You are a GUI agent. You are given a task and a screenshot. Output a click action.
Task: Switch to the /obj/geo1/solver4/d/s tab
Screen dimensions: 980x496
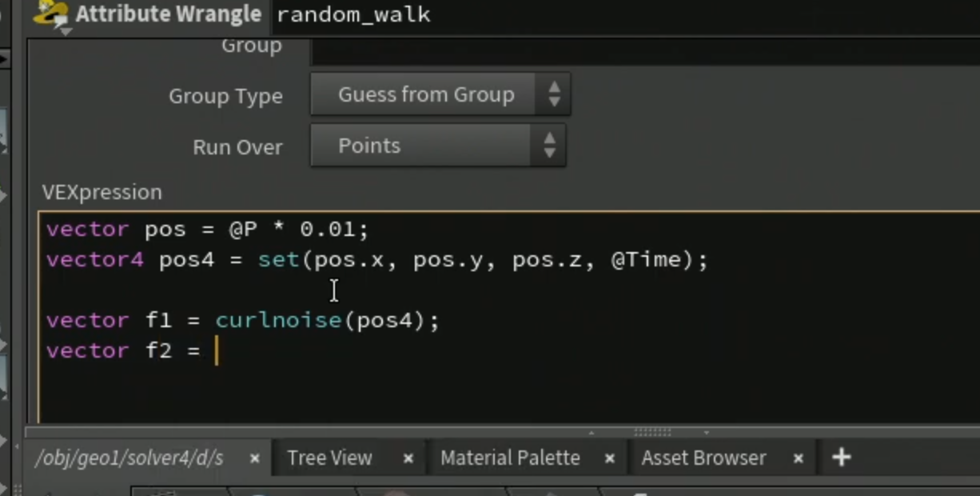[x=129, y=458]
